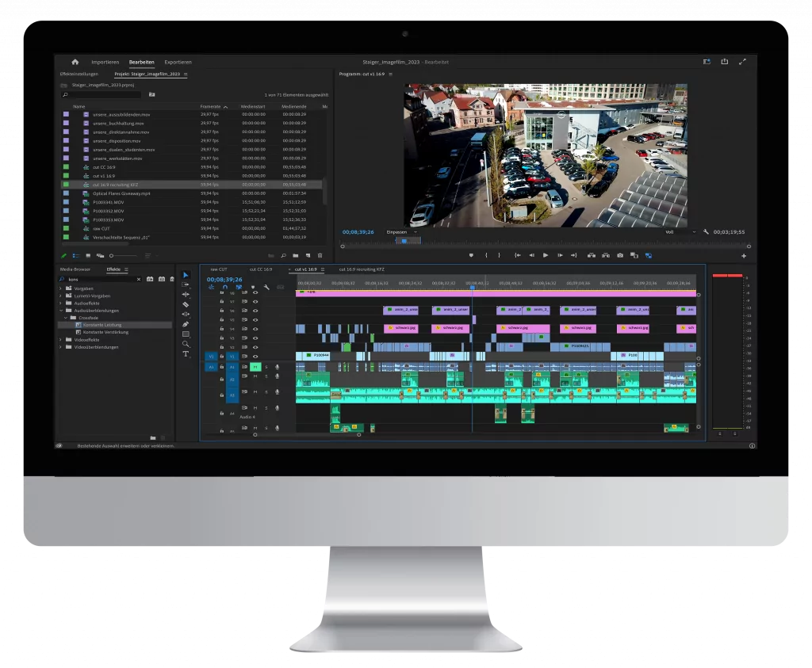Viewport: 812px width, 668px height.
Task: Collapse the Audioüberblendungen folder
Action: tap(61, 311)
